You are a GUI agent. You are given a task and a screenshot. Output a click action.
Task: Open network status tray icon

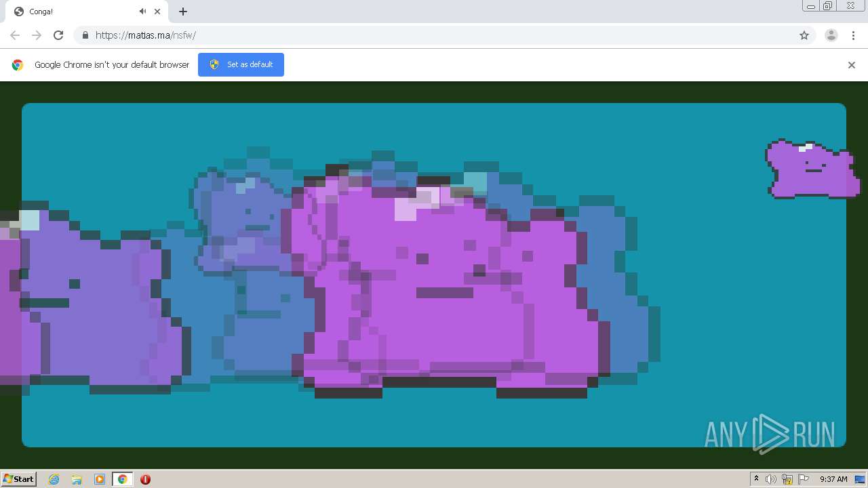click(787, 479)
